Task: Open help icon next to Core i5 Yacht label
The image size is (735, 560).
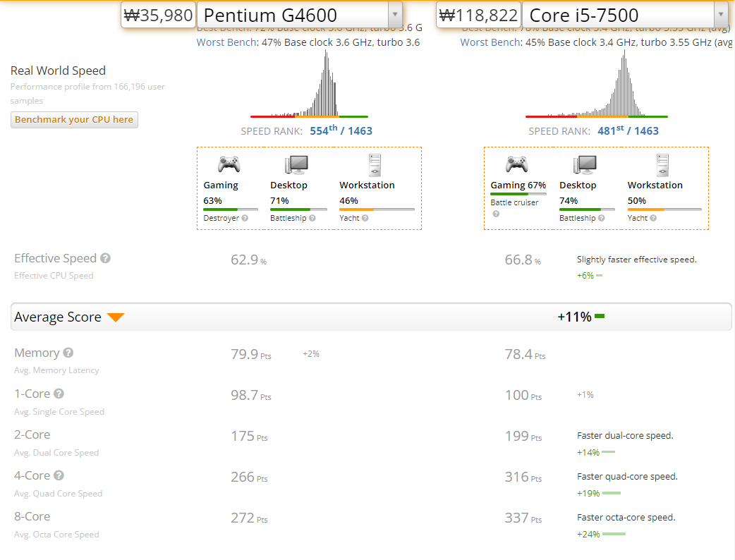Action: [653, 218]
